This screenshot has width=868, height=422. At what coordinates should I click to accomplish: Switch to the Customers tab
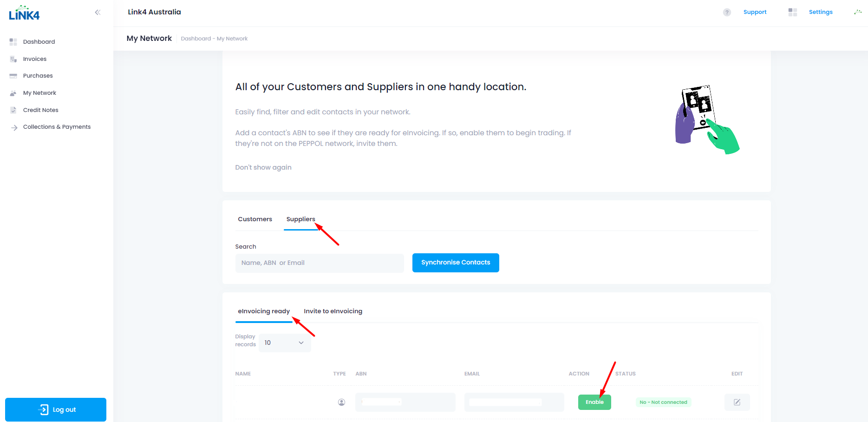pos(255,219)
